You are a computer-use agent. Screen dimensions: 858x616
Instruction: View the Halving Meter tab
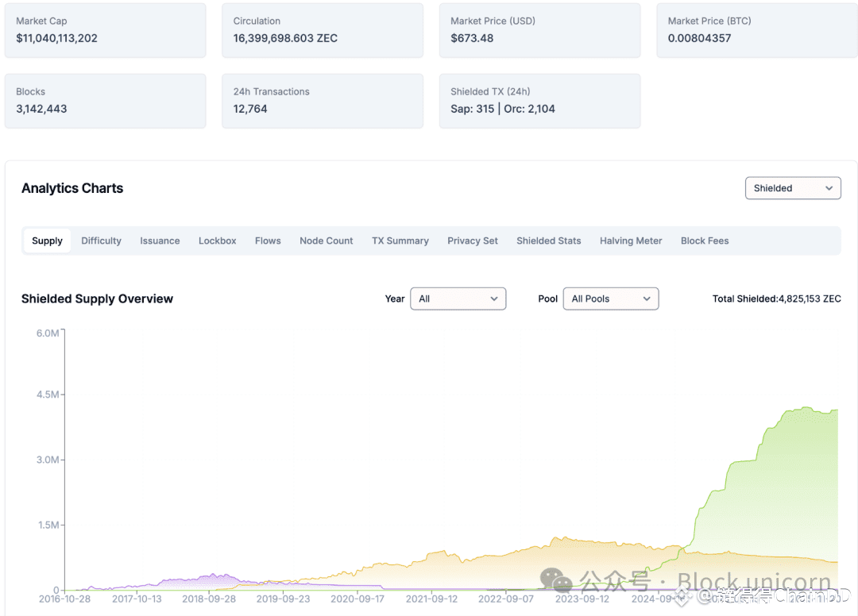(x=630, y=241)
